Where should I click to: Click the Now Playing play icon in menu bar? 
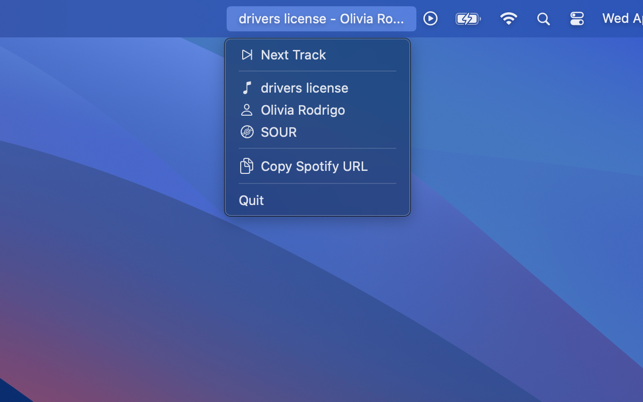pyautogui.click(x=430, y=18)
